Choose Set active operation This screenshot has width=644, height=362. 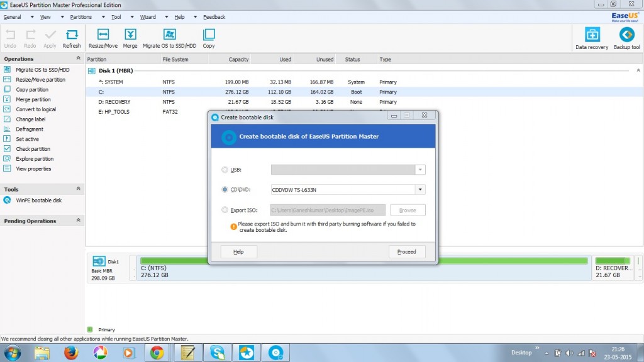coord(27,139)
